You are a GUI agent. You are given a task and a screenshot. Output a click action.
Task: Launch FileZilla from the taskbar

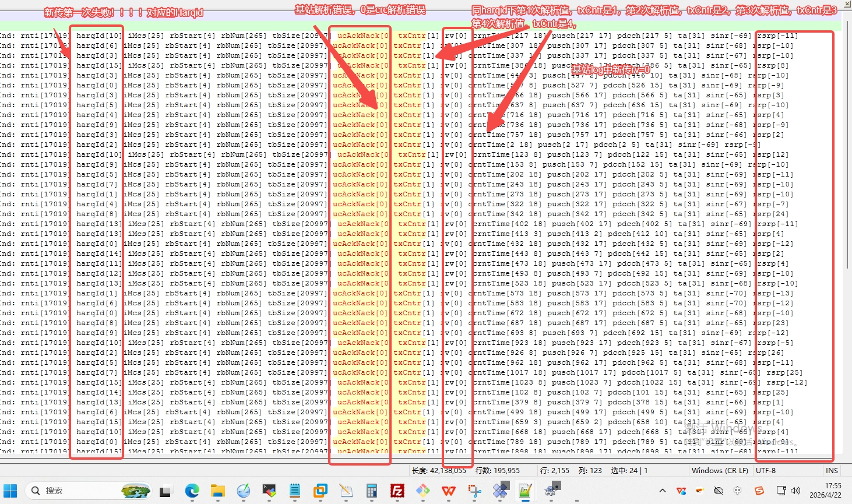point(397,491)
